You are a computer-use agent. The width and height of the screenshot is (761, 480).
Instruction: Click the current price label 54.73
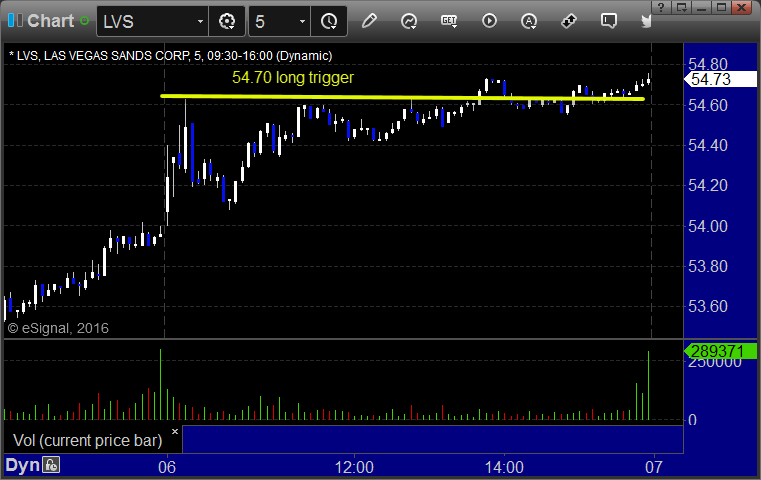point(720,79)
